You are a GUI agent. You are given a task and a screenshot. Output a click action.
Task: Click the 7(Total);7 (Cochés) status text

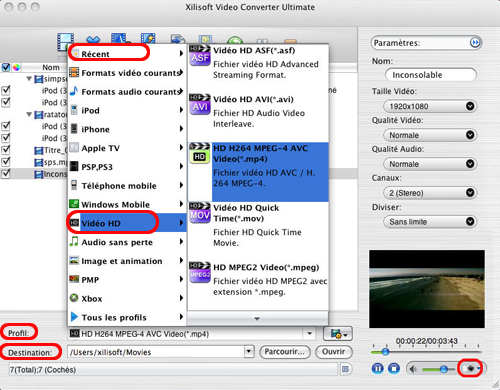point(43,370)
